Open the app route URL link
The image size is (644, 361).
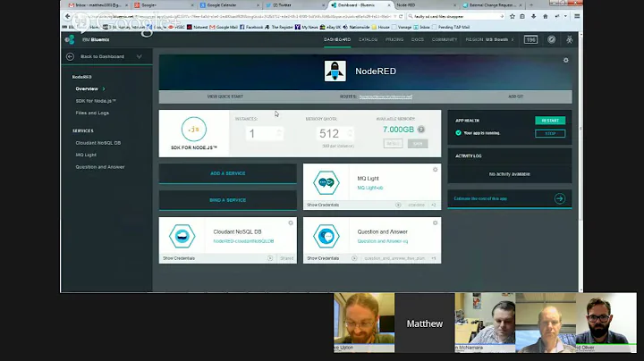click(x=386, y=97)
